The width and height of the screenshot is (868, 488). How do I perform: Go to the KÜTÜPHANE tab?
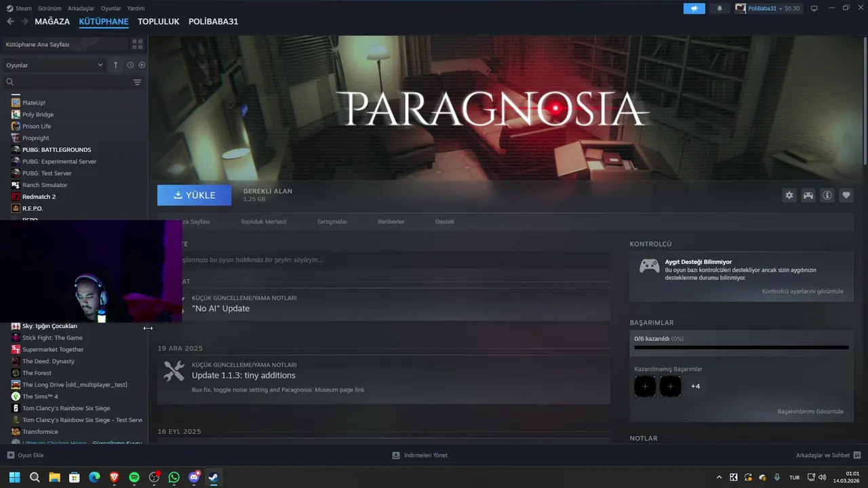(104, 22)
